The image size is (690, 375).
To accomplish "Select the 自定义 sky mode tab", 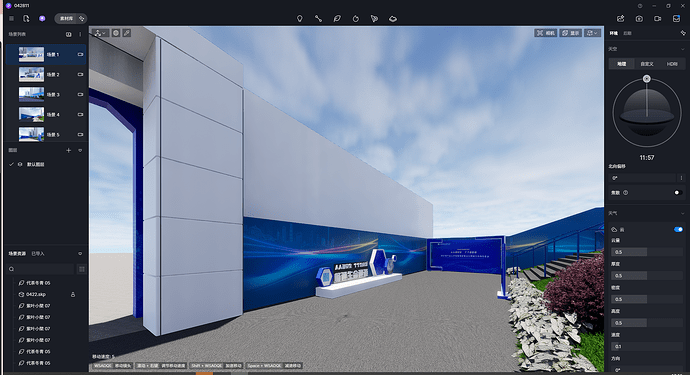I will 647,64.
